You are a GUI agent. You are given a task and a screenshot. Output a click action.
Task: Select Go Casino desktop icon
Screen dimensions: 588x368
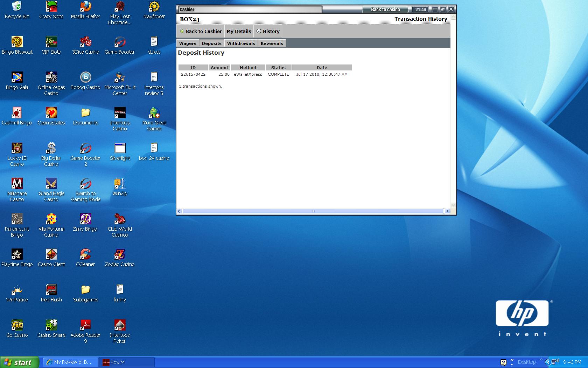17,329
